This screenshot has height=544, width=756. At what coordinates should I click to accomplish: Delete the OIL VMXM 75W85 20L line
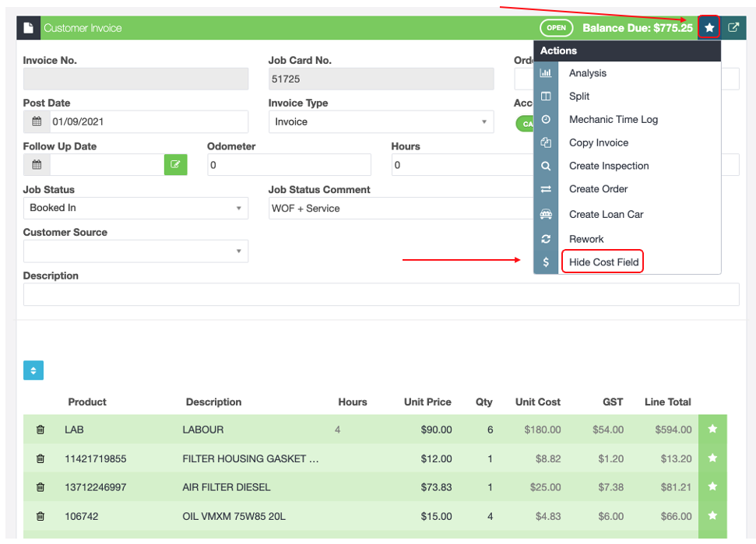[40, 516]
